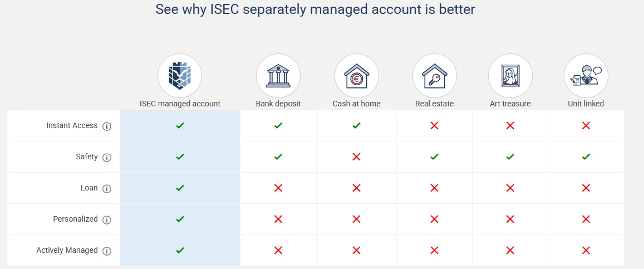Click red cross for Unit linked Actively Managed
Viewport: 644px width, 269px height.
pos(586,250)
